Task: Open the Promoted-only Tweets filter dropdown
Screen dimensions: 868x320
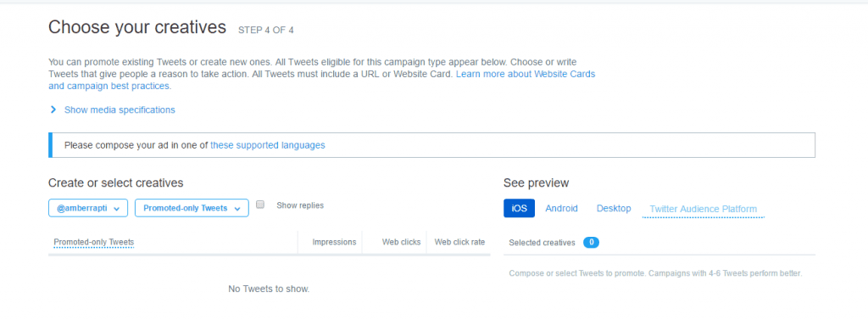Action: [x=192, y=208]
